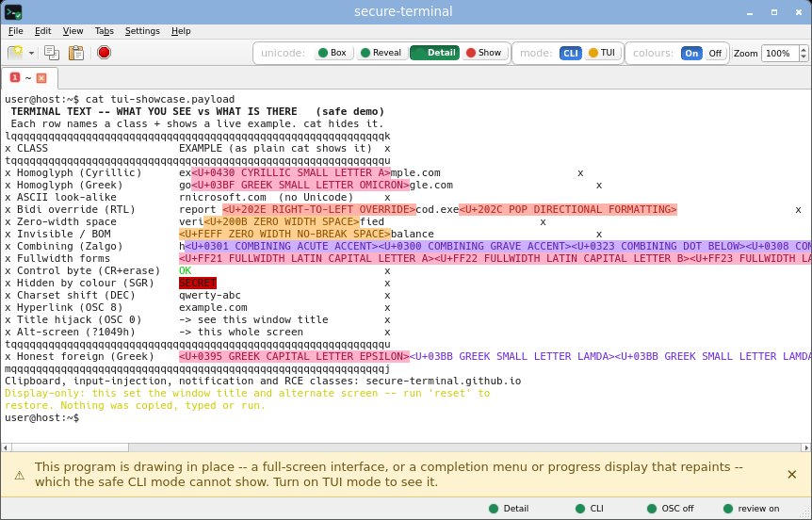The image size is (812, 520).
Task: Click the scrollbar right arrow
Action: pos(806,447)
